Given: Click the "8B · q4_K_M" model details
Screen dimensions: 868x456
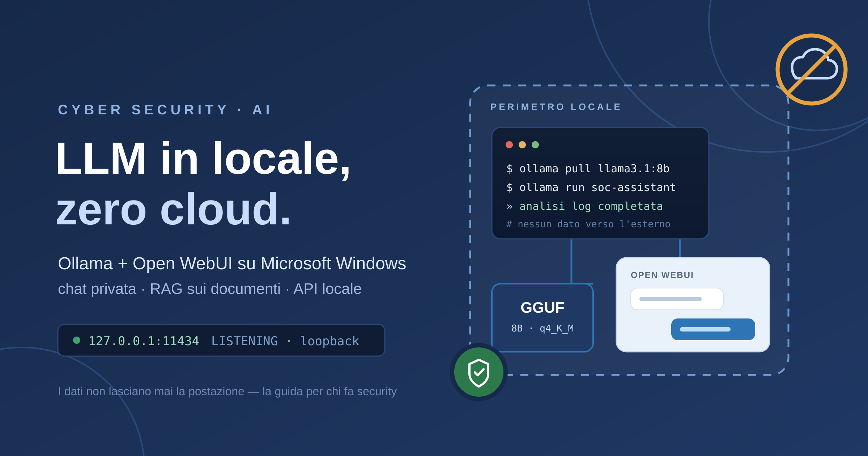Looking at the screenshot, I should click(542, 328).
